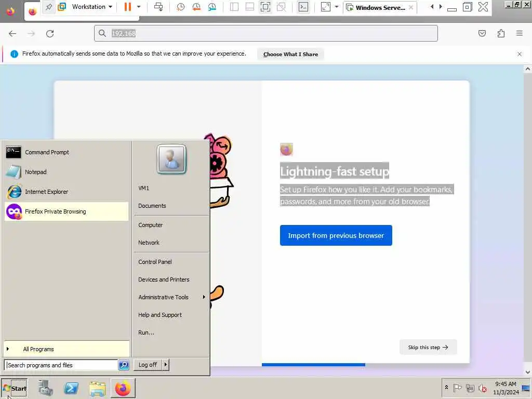Open the Firefox hamburger menu
Image resolution: width=532 pixels, height=399 pixels.
pos(520,33)
